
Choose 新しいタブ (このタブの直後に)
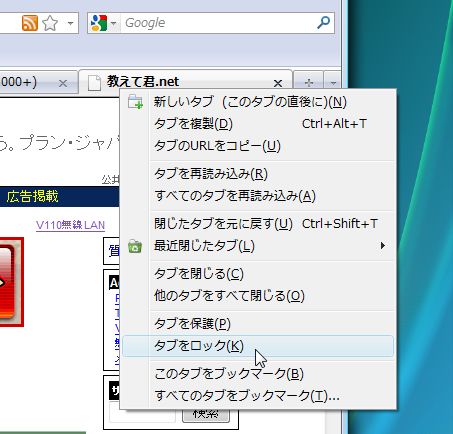tap(258, 102)
